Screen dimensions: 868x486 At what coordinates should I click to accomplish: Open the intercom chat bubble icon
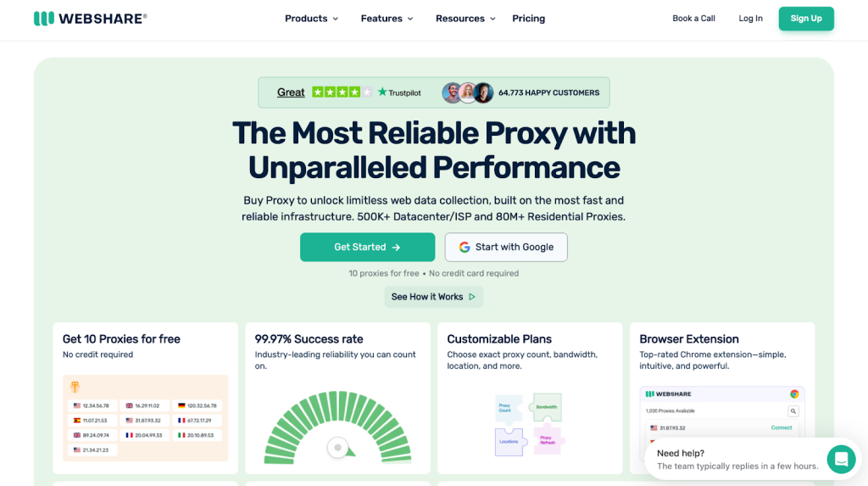pyautogui.click(x=841, y=459)
